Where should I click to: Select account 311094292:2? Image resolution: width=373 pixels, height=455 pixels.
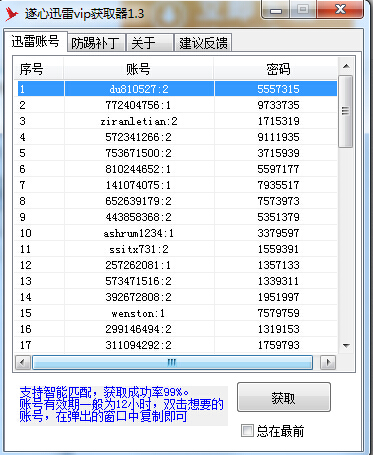138,345
